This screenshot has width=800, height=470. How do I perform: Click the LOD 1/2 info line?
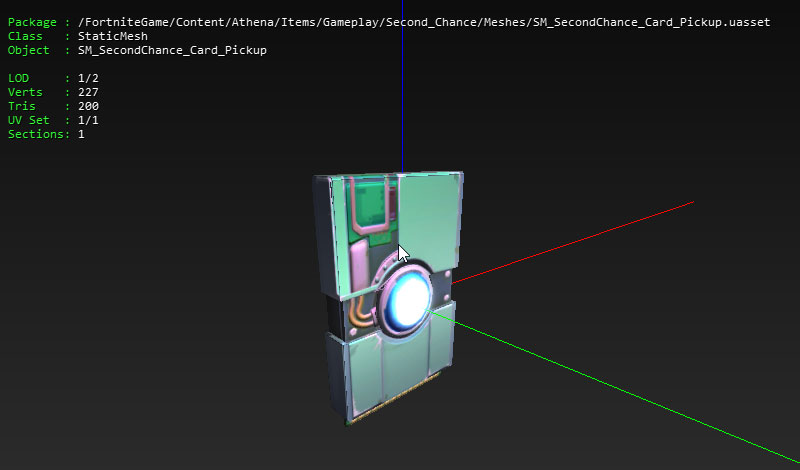(x=53, y=78)
